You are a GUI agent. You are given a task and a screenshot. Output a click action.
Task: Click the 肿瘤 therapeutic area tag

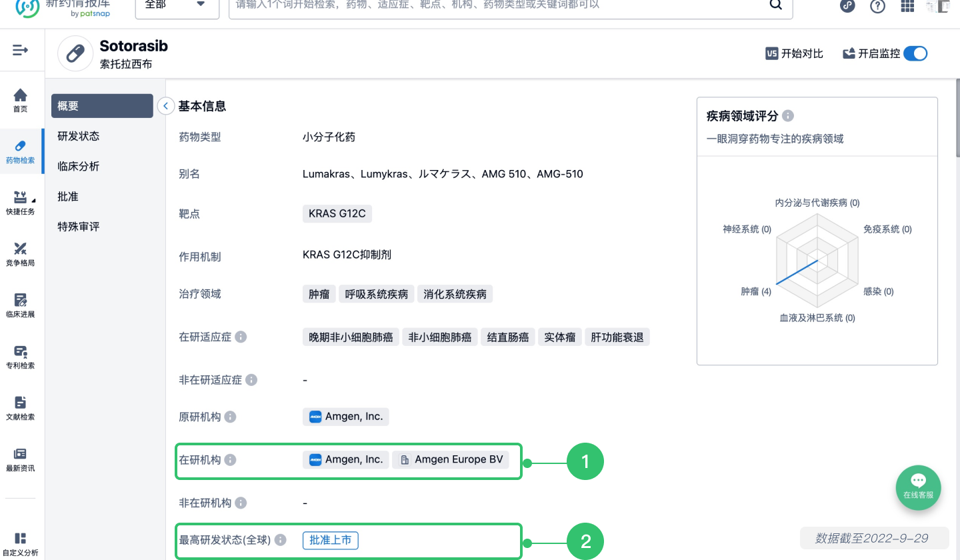point(319,294)
